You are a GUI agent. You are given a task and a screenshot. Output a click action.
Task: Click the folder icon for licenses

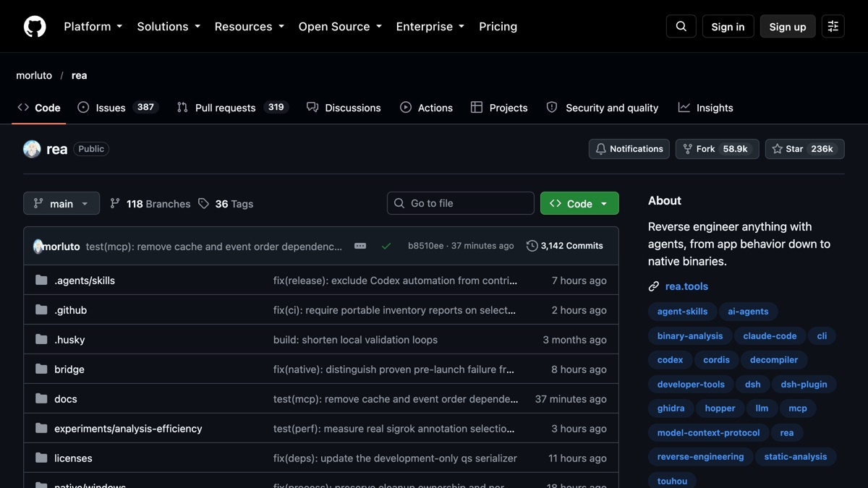pos(41,458)
